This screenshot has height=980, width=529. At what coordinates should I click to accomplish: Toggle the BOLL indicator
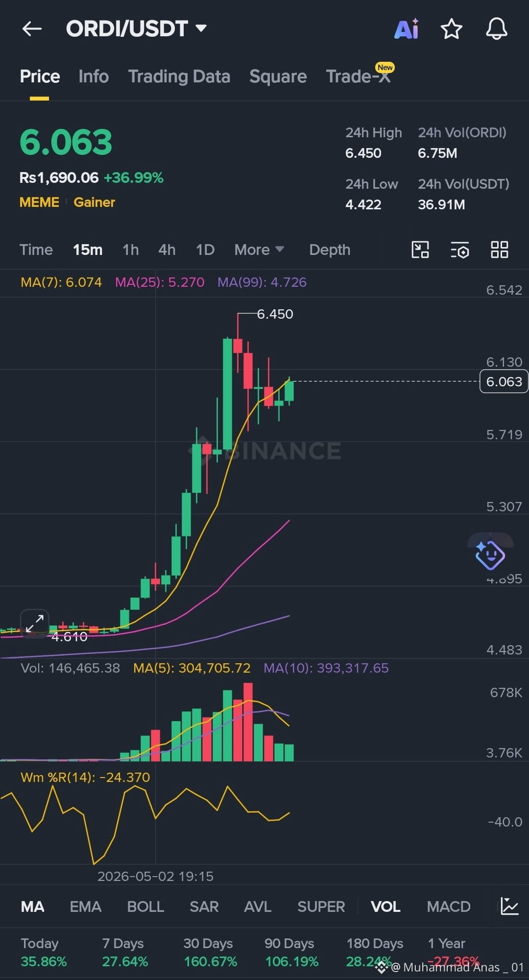point(145,906)
